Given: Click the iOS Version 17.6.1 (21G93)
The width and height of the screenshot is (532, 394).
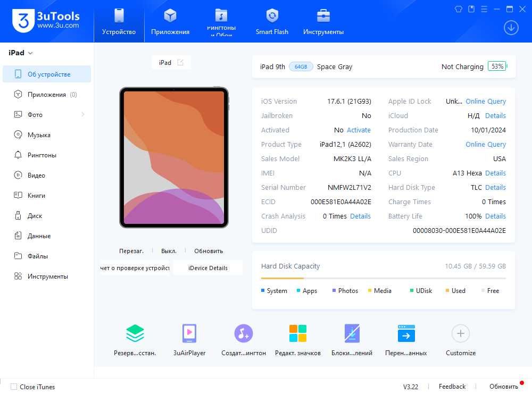Looking at the screenshot, I should click(x=349, y=102).
